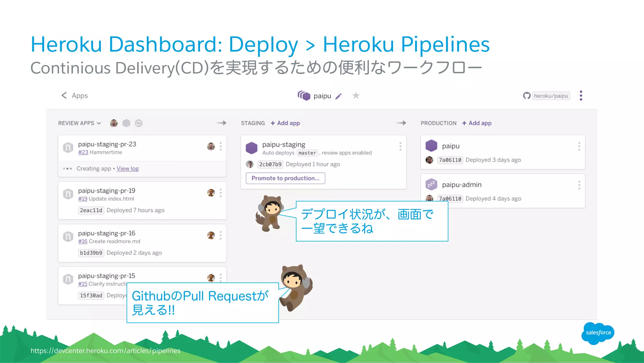This screenshot has height=363, width=644.
Task: Click Promote to production button
Action: (285, 178)
